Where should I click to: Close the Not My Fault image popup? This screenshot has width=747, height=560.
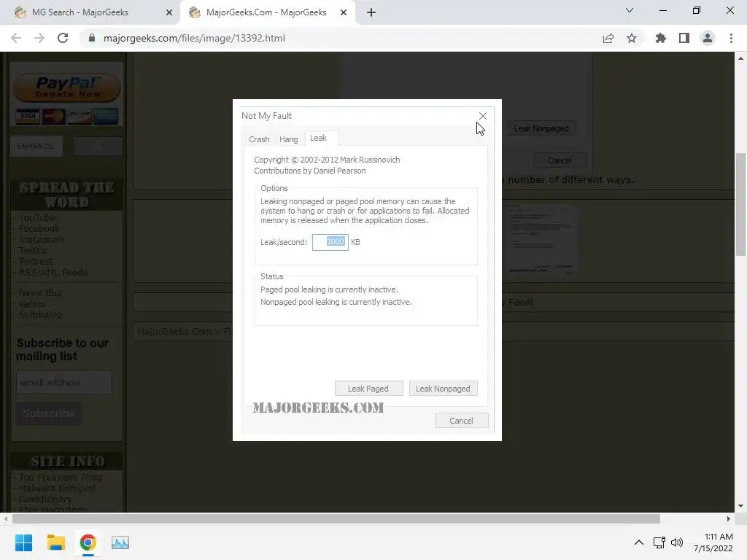point(483,116)
